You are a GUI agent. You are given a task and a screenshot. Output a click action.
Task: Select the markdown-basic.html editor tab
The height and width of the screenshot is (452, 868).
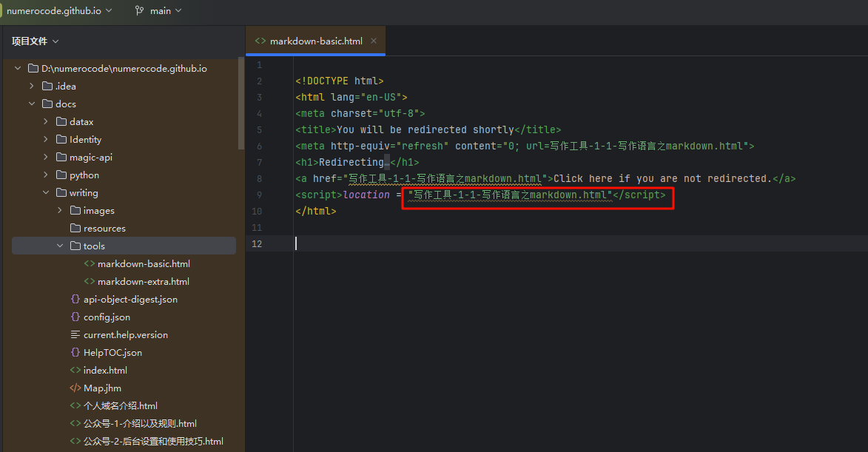point(315,41)
